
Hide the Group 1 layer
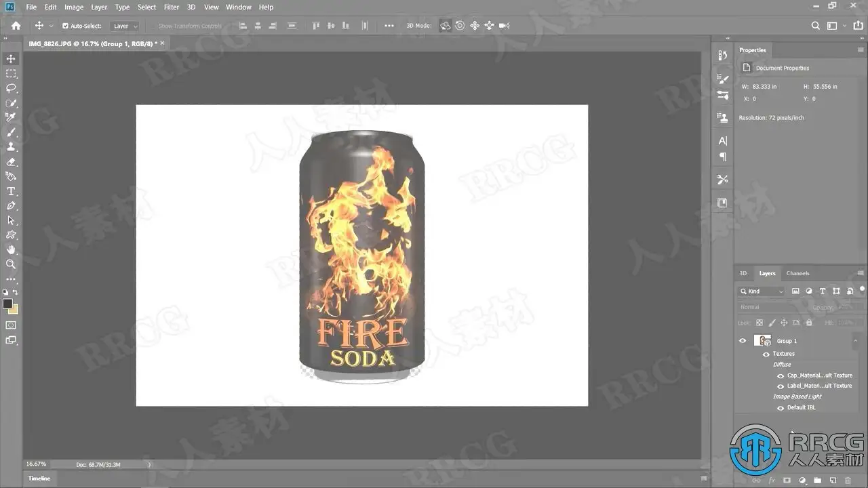click(743, 341)
